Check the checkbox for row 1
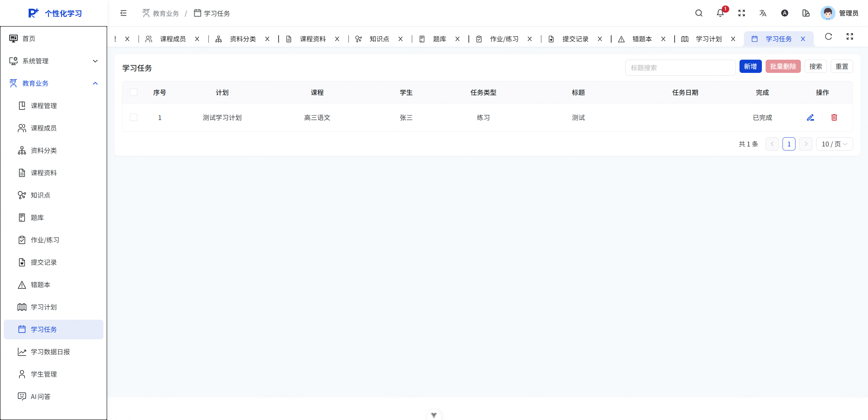 134,117
